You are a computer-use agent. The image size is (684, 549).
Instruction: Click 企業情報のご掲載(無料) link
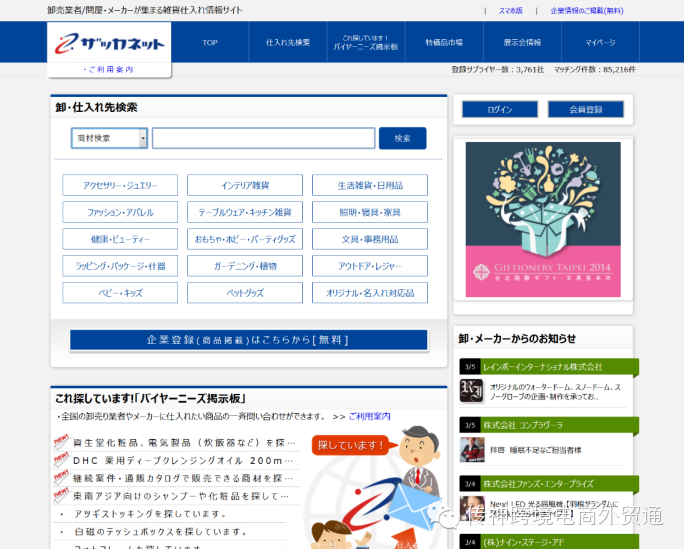click(587, 10)
